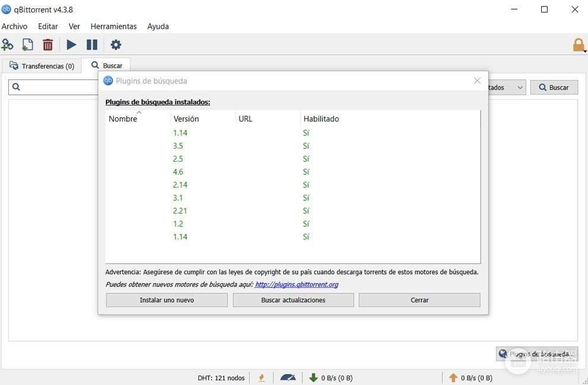Switch to the Buscar tab
The image size is (588, 385).
point(107,65)
